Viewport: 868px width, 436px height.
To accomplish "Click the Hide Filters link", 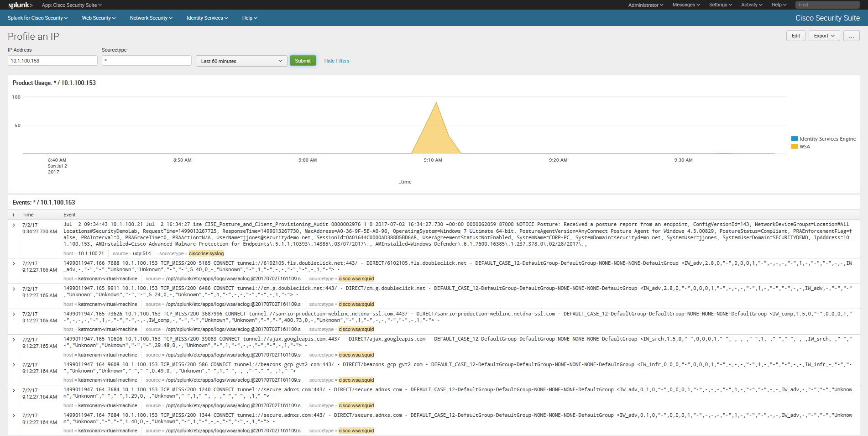I will pos(336,61).
